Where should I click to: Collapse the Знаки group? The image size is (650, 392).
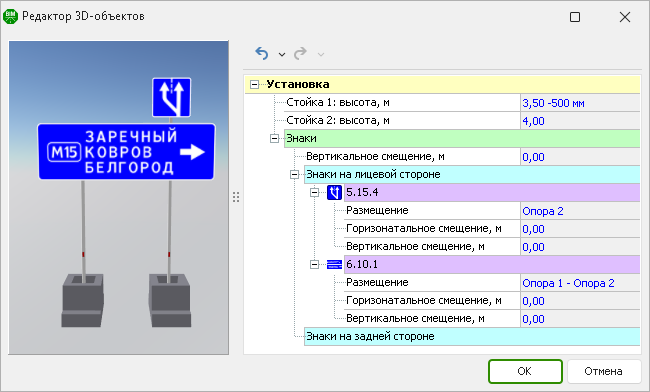point(274,138)
